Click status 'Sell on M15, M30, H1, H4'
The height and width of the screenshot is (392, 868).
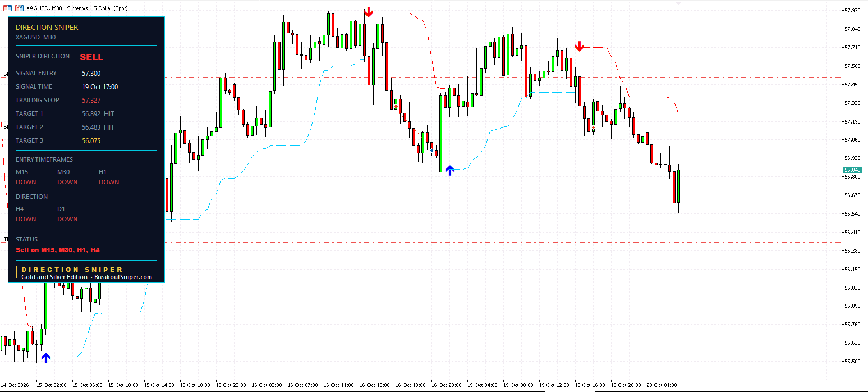58,250
